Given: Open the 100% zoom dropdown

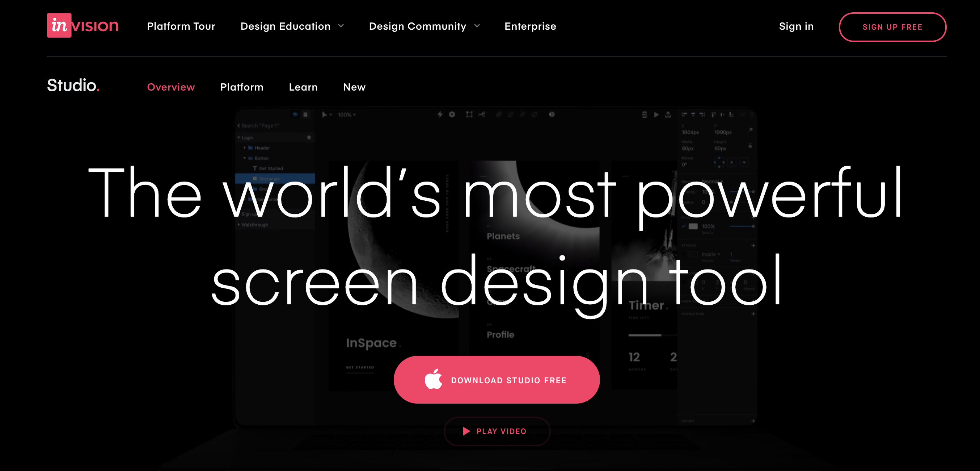Looking at the screenshot, I should coord(347,114).
